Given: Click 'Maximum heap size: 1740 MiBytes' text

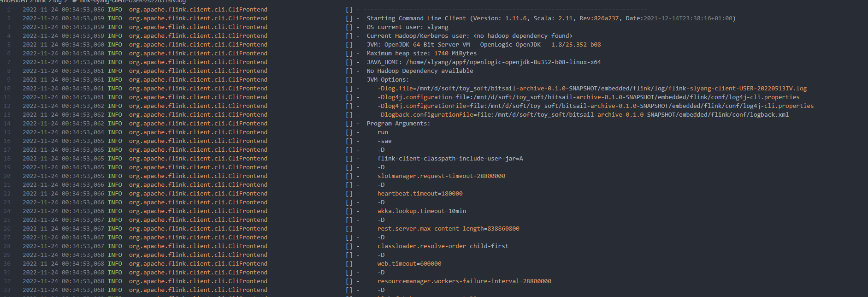Looking at the screenshot, I should 422,53.
